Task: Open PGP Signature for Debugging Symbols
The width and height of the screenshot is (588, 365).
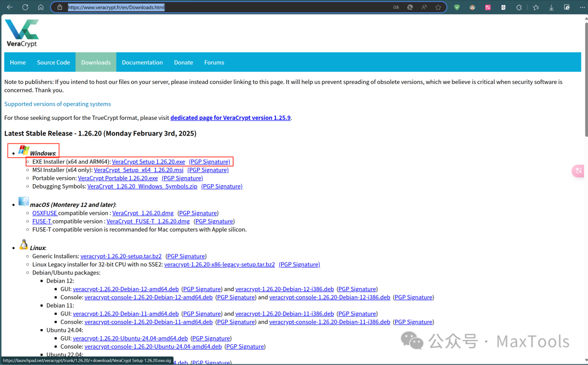Action: [x=222, y=186]
